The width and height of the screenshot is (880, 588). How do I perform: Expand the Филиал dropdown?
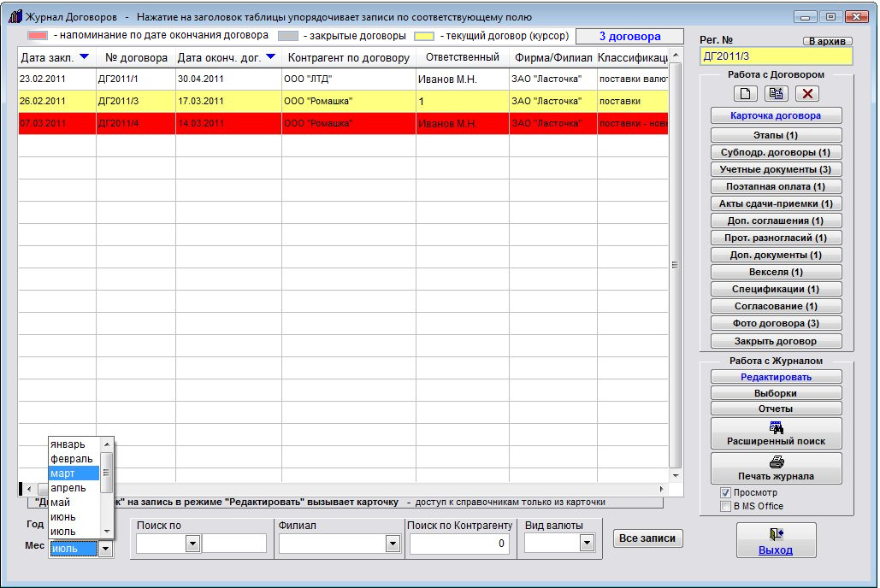point(393,544)
